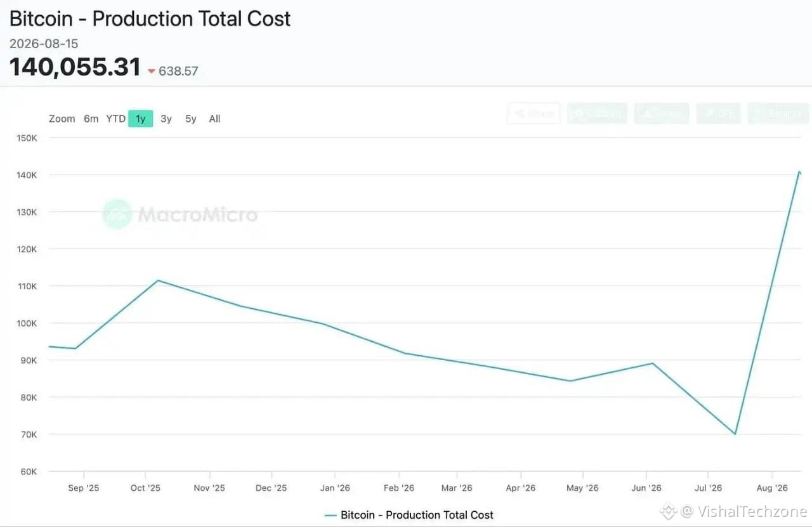This screenshot has height=527, width=812.
Task: Choose the 5y zoom range
Action: (191, 119)
